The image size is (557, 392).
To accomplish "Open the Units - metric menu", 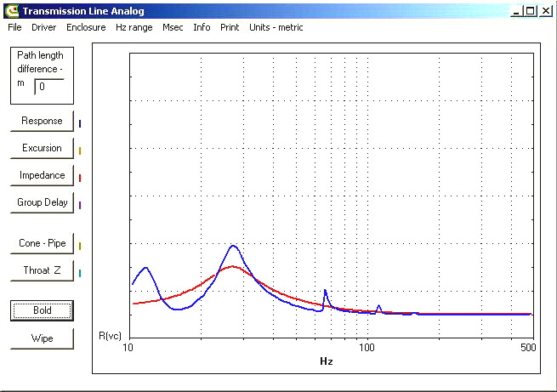I will [x=276, y=27].
